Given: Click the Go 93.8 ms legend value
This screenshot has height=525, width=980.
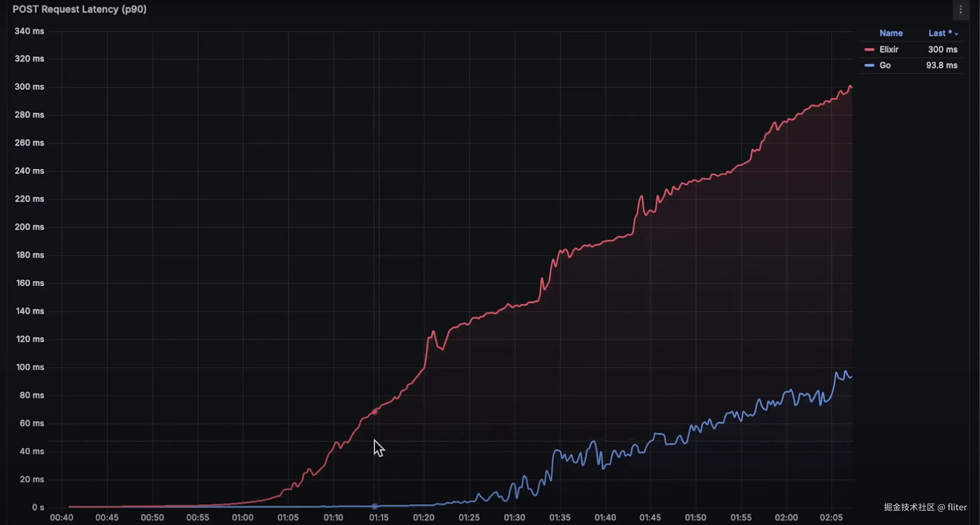Looking at the screenshot, I should [x=942, y=65].
